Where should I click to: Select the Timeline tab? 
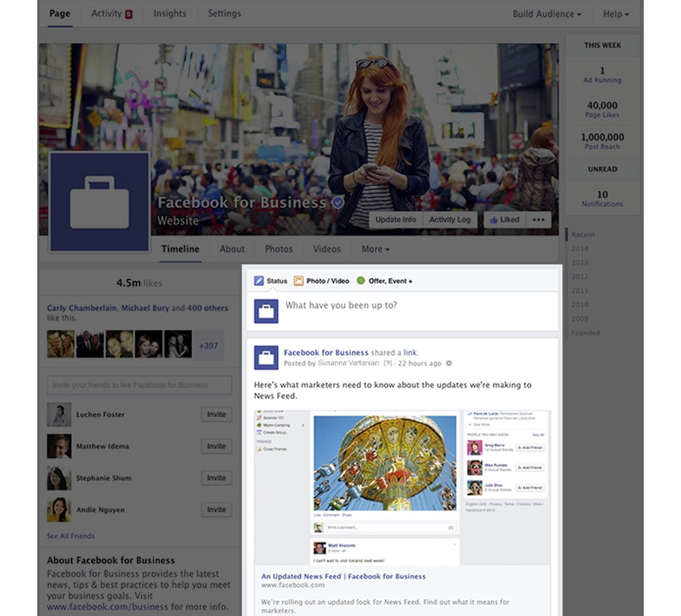[x=180, y=249]
